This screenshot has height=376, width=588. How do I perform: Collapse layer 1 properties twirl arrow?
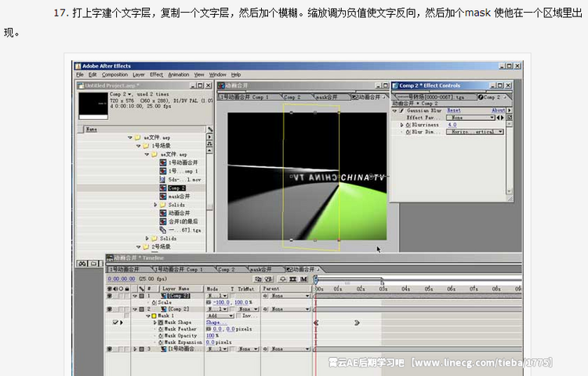click(x=135, y=296)
